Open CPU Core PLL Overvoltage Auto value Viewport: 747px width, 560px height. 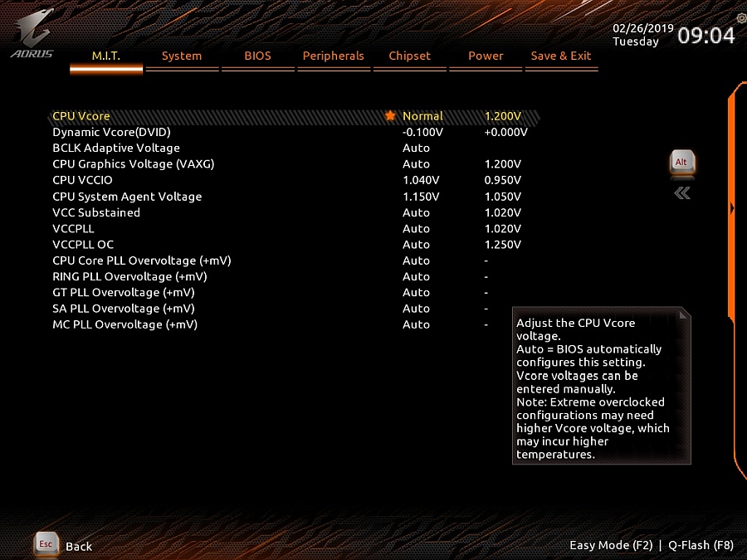click(x=416, y=261)
